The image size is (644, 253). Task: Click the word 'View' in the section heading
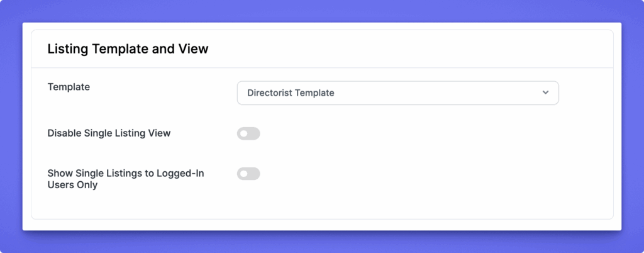pos(194,49)
